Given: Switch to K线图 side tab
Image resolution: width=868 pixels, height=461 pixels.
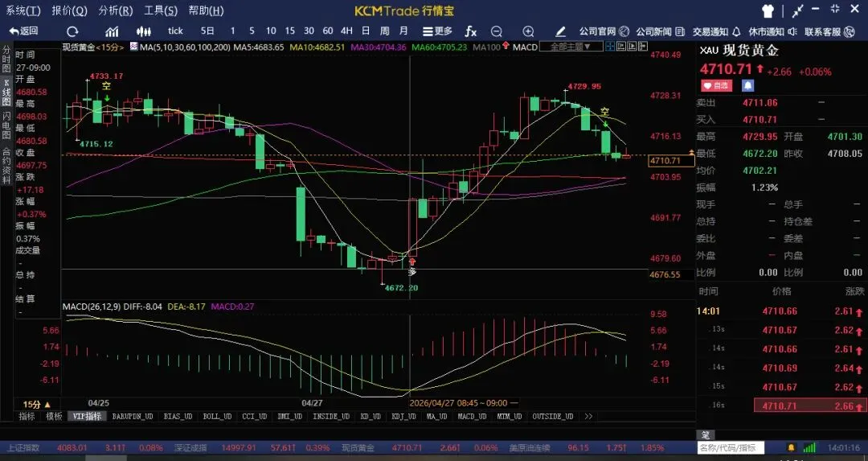Looking at the screenshot, I should (x=6, y=93).
